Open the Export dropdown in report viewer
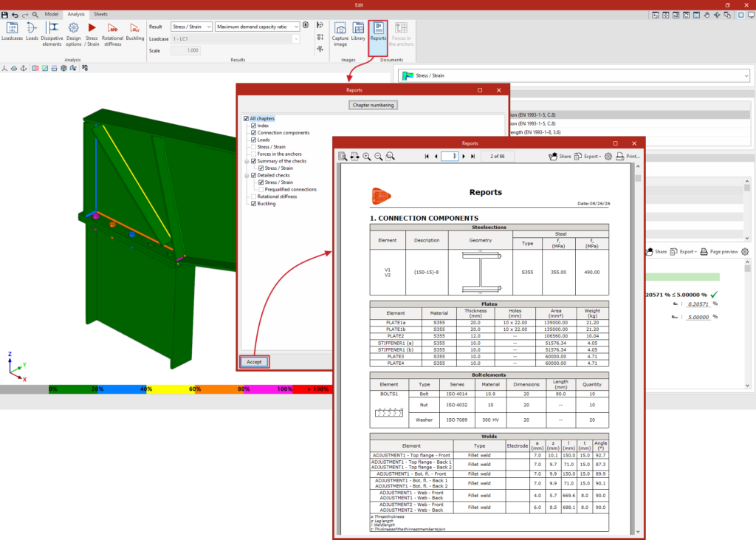Image resolution: width=756 pixels, height=540 pixels. 588,157
